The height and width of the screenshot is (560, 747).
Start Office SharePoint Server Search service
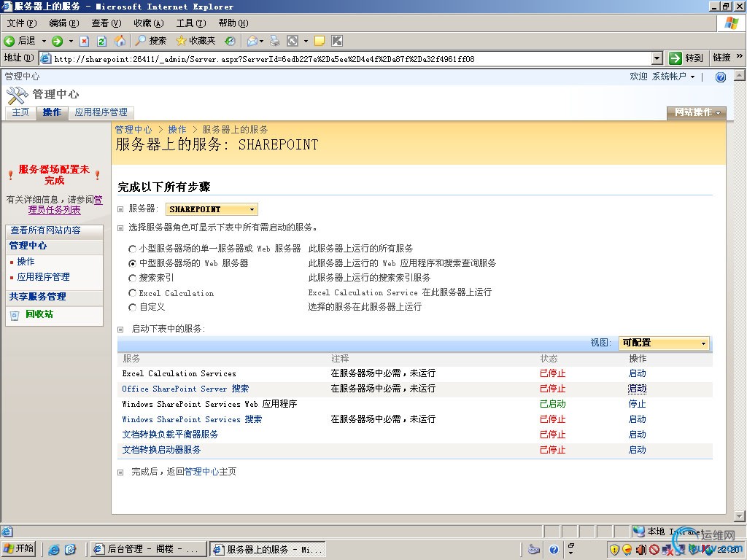[637, 389]
